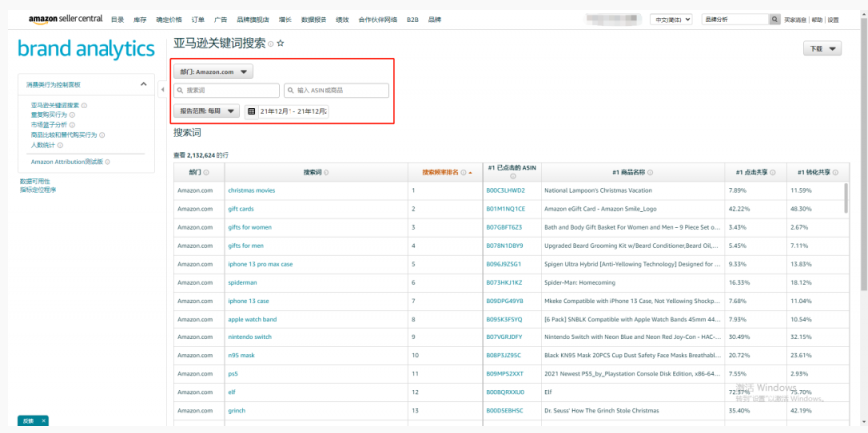Collapse the left sidebar with arrow handle
The image size is (868, 433).
pos(163,90)
